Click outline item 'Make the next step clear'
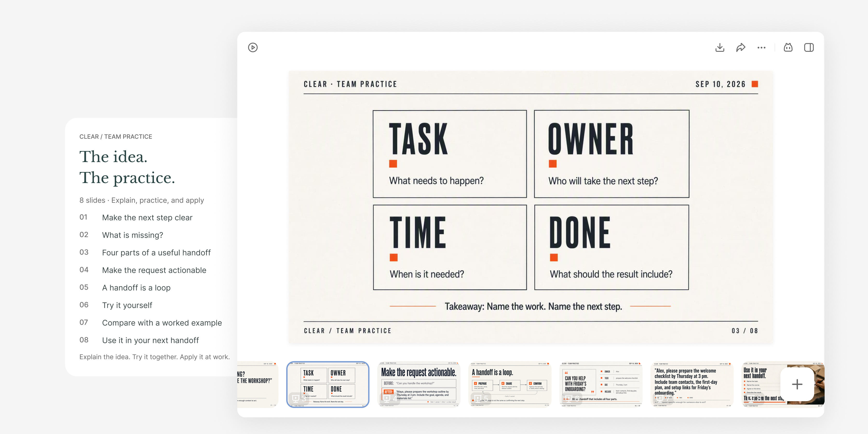 click(x=147, y=218)
